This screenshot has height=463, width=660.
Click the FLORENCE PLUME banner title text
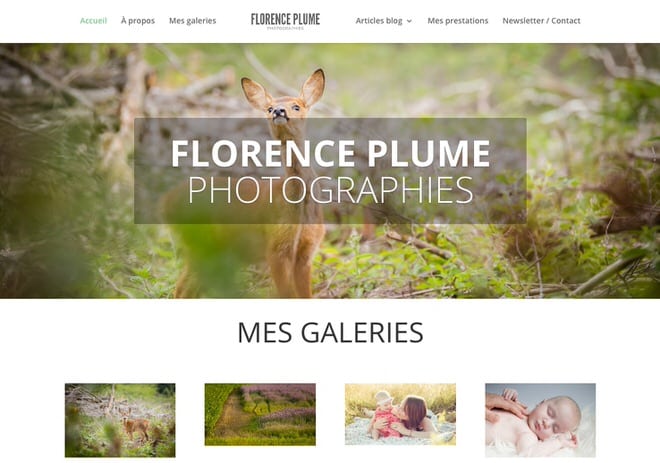[331, 153]
